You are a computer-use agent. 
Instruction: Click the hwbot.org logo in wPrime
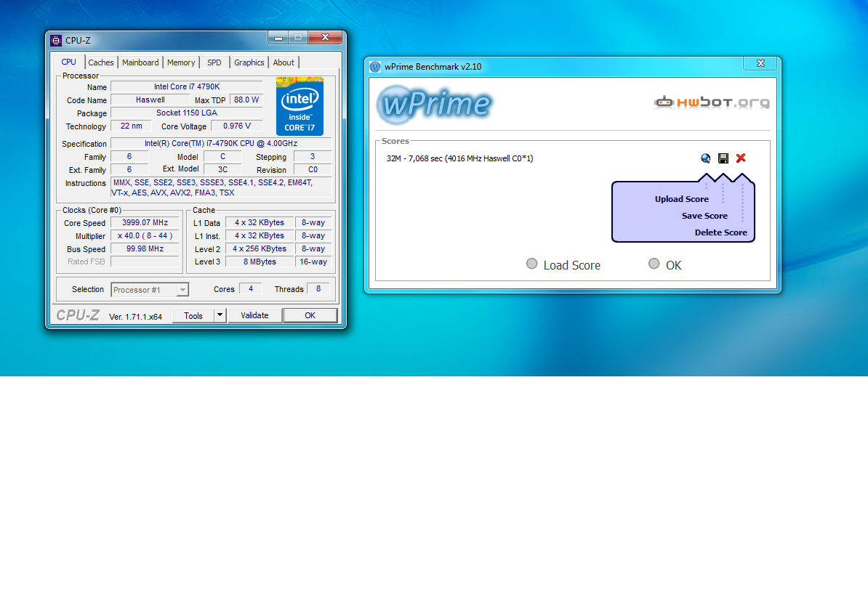click(x=712, y=102)
